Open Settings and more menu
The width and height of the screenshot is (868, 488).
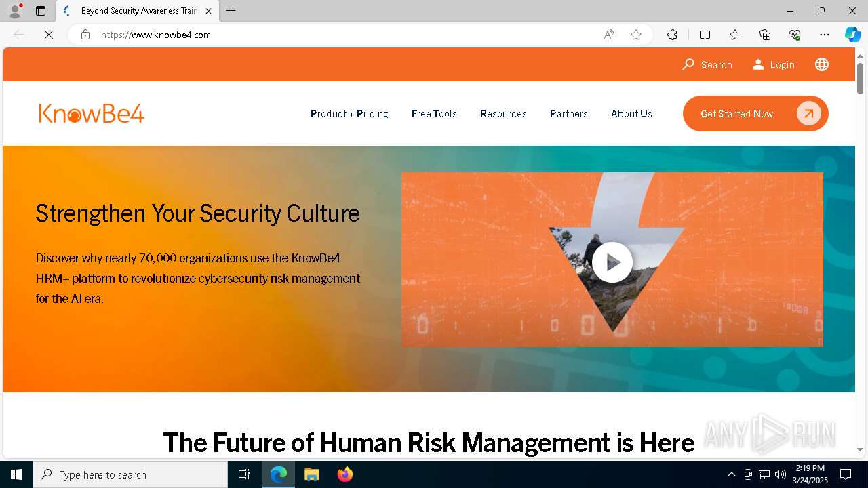coord(825,35)
